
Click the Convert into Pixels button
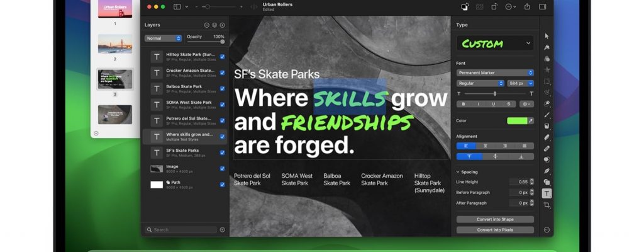click(x=495, y=230)
